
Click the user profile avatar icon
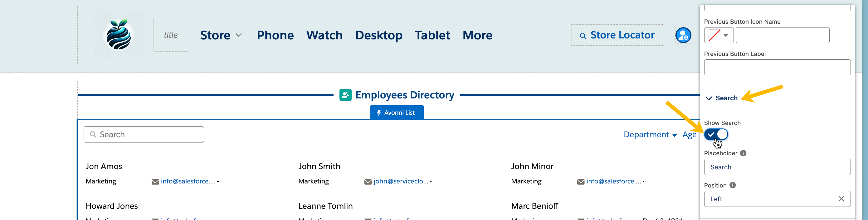tap(683, 35)
